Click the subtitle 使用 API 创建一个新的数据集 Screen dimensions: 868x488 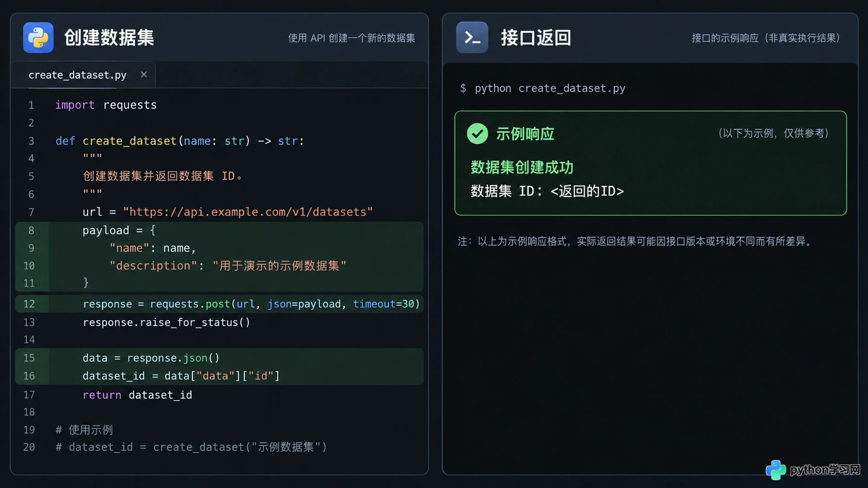coord(351,38)
